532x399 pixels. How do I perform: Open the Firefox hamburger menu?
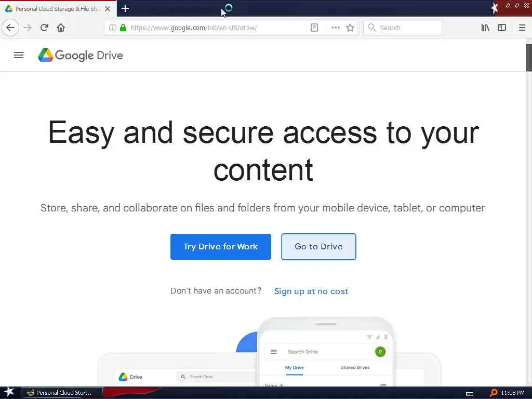[522, 28]
